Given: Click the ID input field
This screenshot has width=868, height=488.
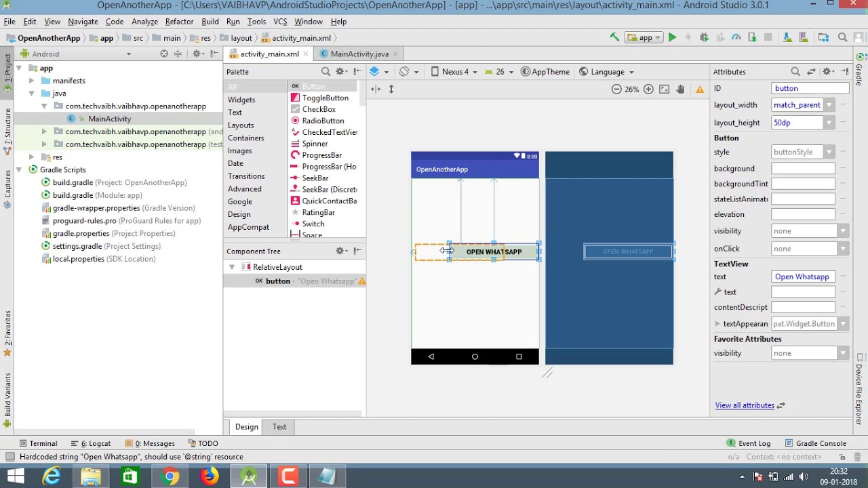Looking at the screenshot, I should [810, 88].
